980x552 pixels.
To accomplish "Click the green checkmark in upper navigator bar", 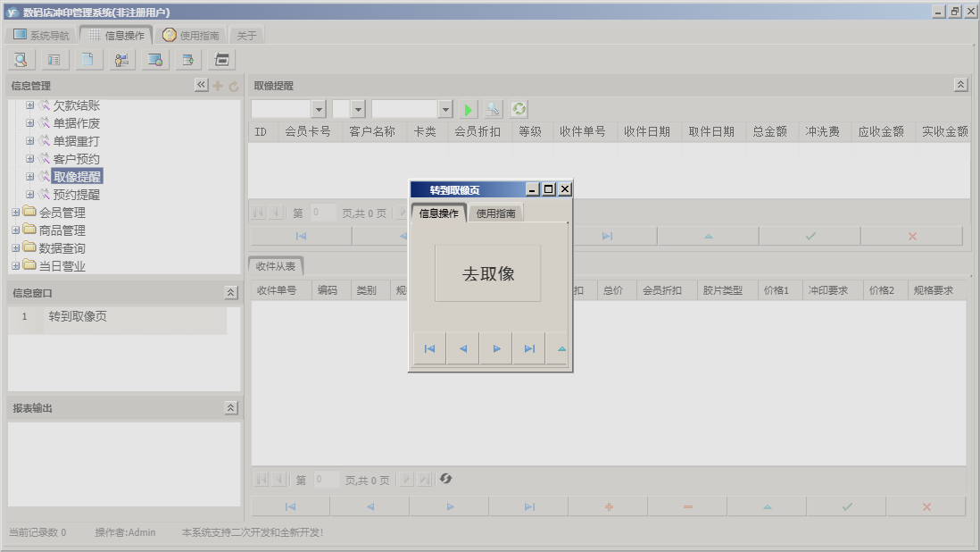I will click(810, 237).
